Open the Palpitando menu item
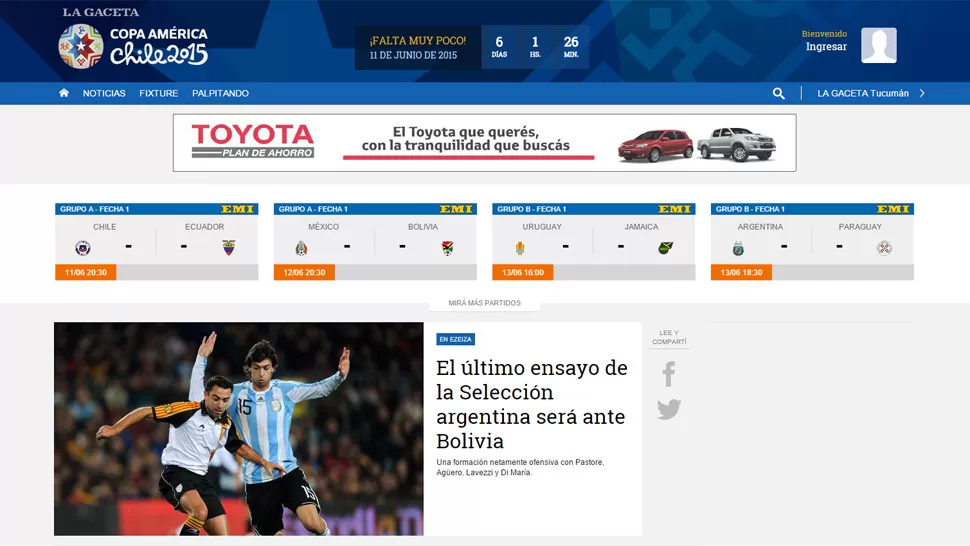Viewport: 970px width, 546px height. 220,93
